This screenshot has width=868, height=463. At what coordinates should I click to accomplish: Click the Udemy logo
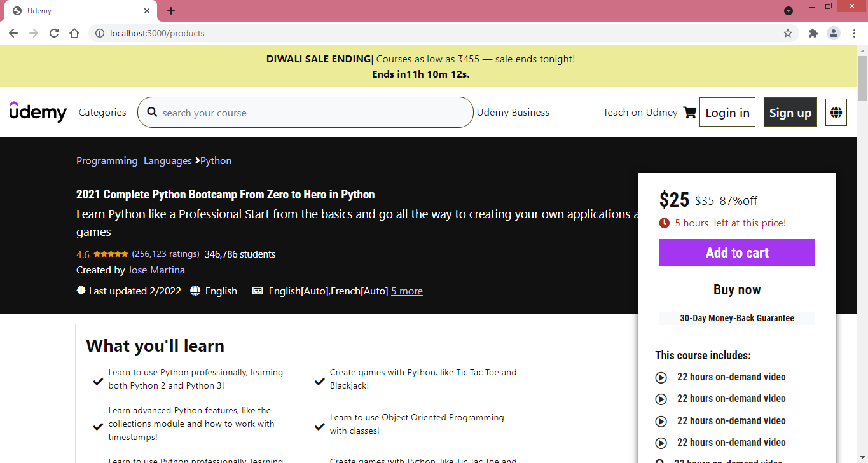pyautogui.click(x=38, y=112)
